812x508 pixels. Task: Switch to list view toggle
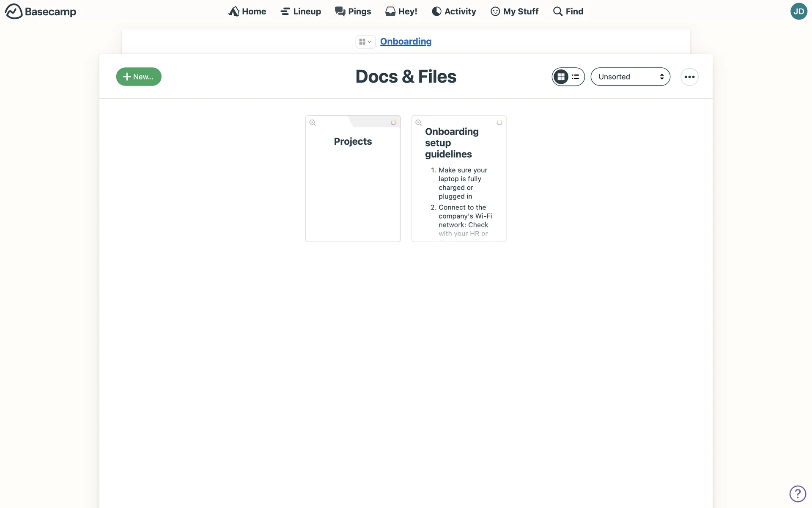pos(576,77)
